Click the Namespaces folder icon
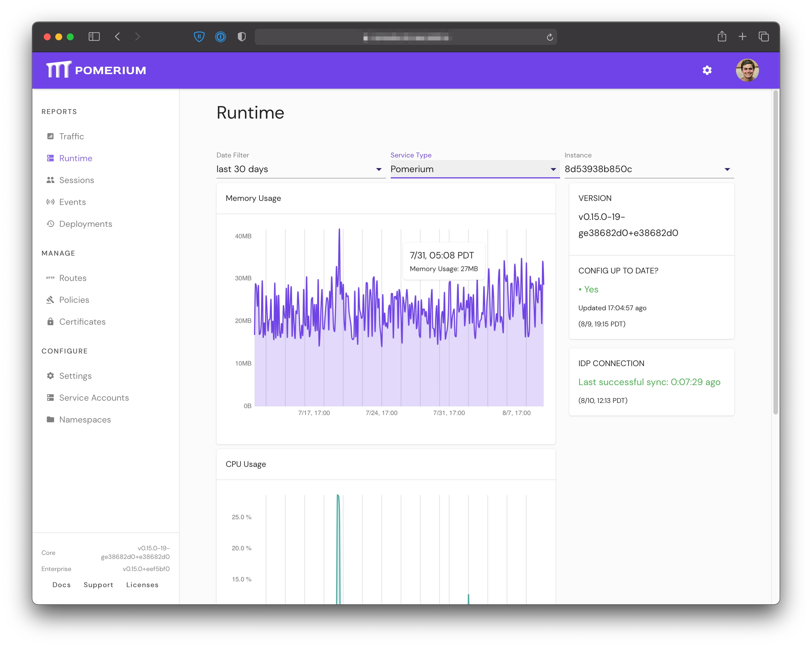The width and height of the screenshot is (812, 647). pyautogui.click(x=50, y=420)
